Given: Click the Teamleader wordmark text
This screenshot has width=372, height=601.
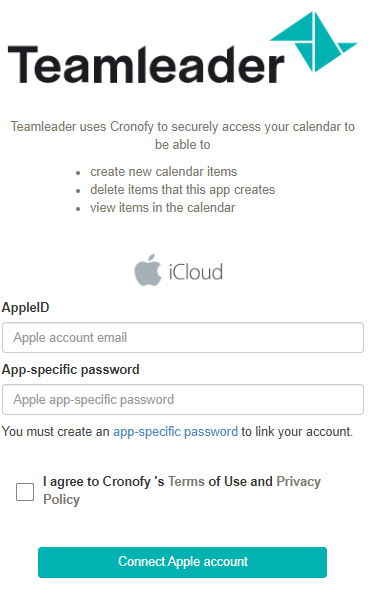Looking at the screenshot, I should tap(146, 64).
